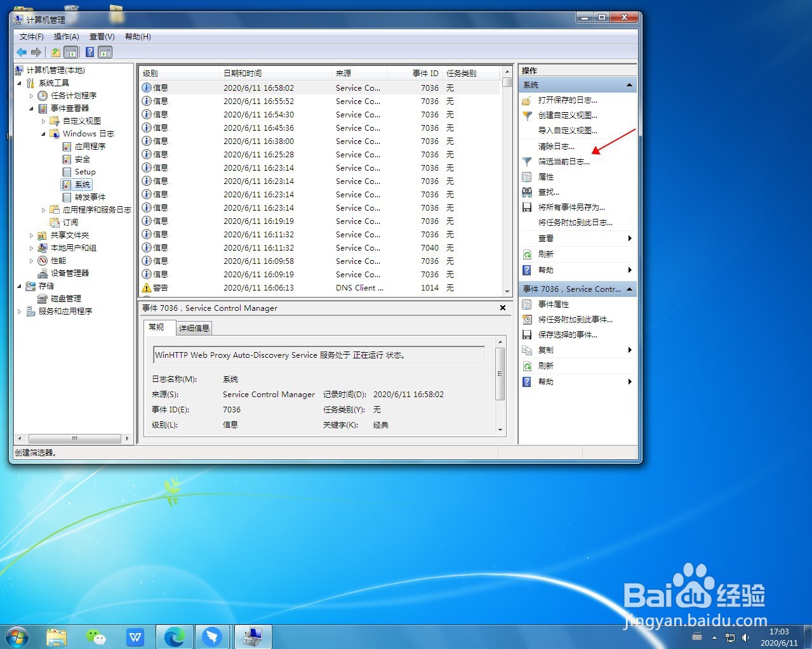
Task: Collapse the 存储 tree node
Action: pos(19,286)
